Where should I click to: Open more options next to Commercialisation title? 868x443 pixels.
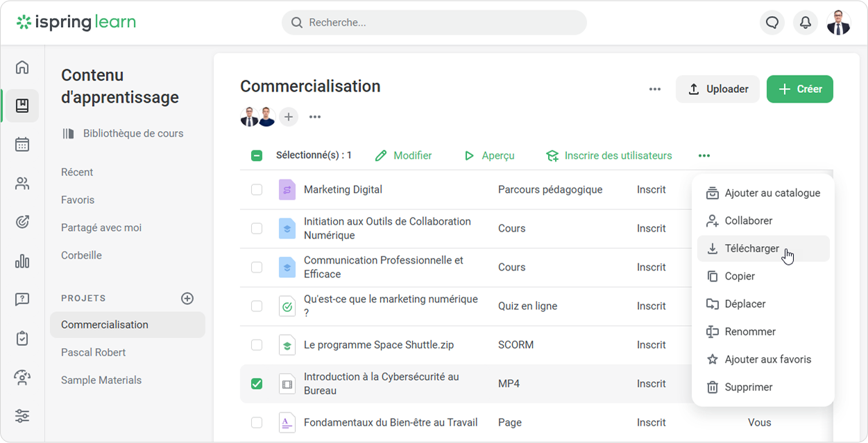click(x=655, y=89)
